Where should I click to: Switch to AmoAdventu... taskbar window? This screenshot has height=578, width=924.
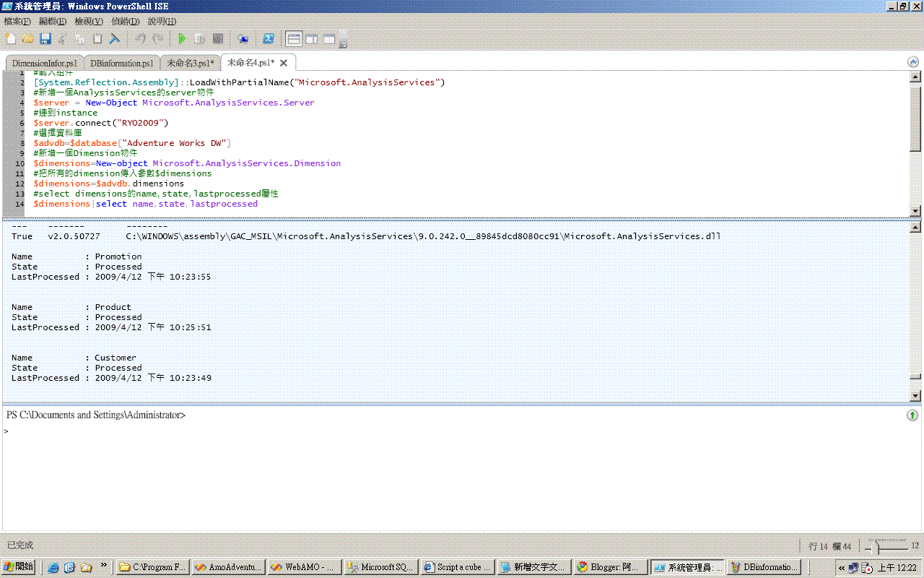tap(229, 567)
